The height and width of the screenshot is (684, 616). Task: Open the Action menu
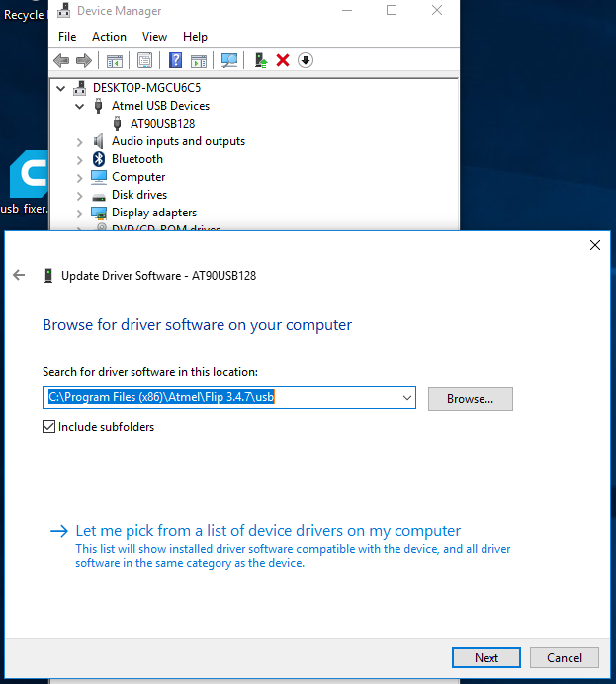coord(109,37)
